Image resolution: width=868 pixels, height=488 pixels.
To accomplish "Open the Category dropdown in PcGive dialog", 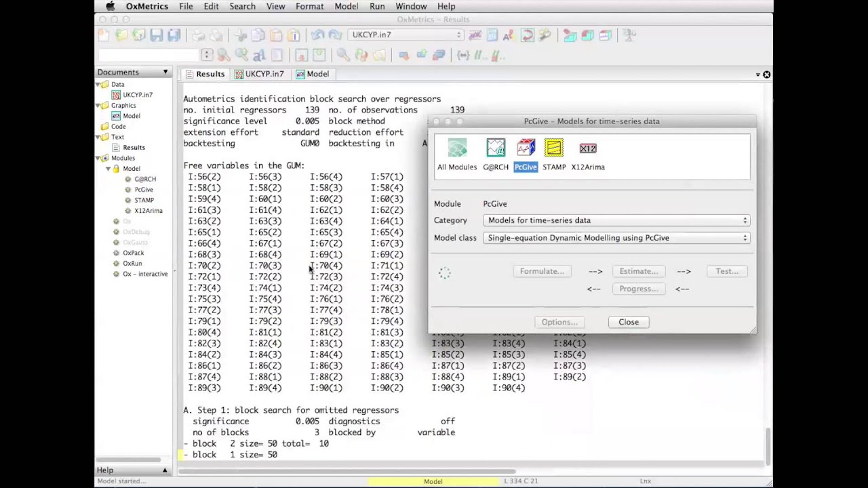I will [x=617, y=220].
